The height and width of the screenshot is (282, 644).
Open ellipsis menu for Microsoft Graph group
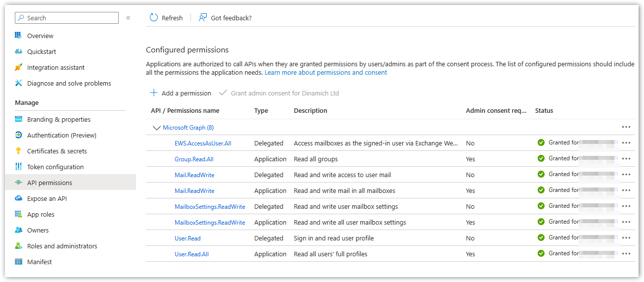626,127
